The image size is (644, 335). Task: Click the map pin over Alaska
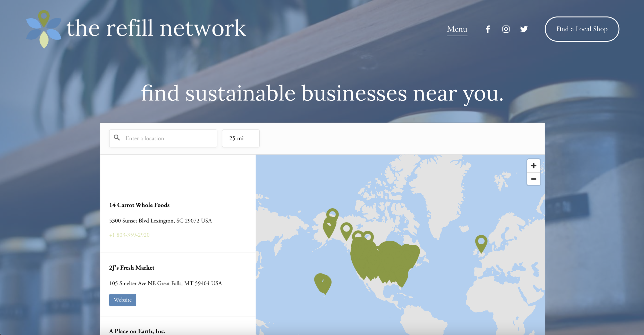click(x=332, y=214)
